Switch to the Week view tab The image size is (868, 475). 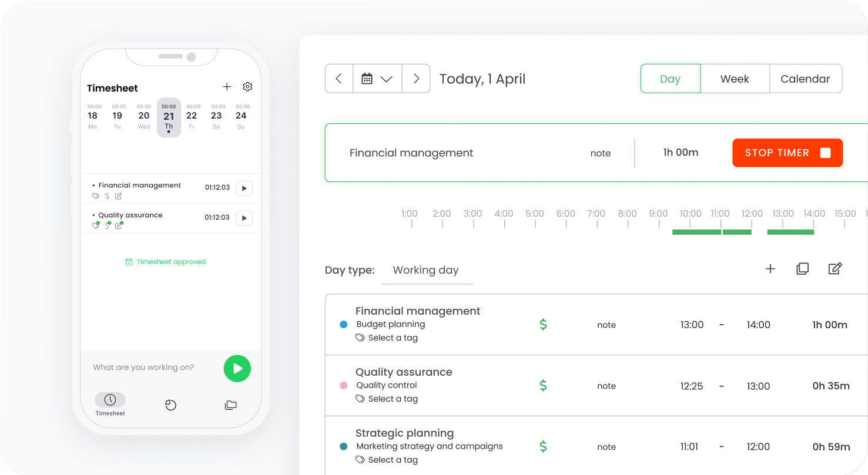(735, 79)
